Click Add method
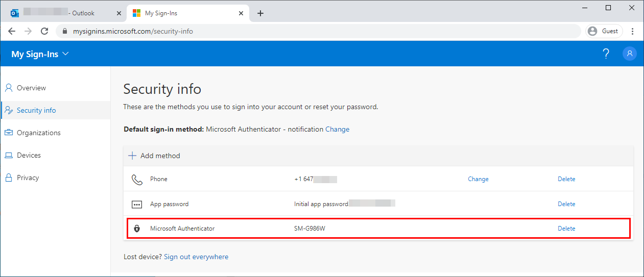 coord(154,156)
